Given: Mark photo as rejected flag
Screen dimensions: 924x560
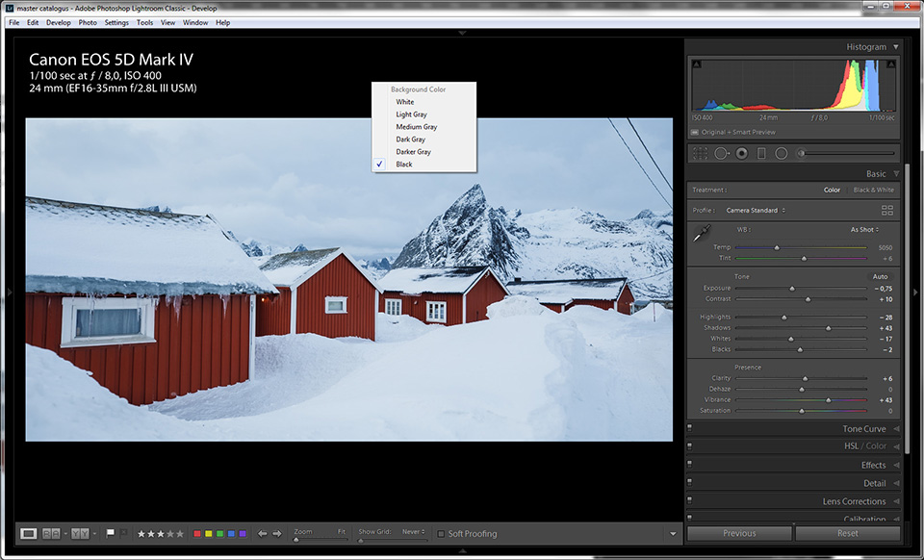Looking at the screenshot, I should (x=123, y=533).
